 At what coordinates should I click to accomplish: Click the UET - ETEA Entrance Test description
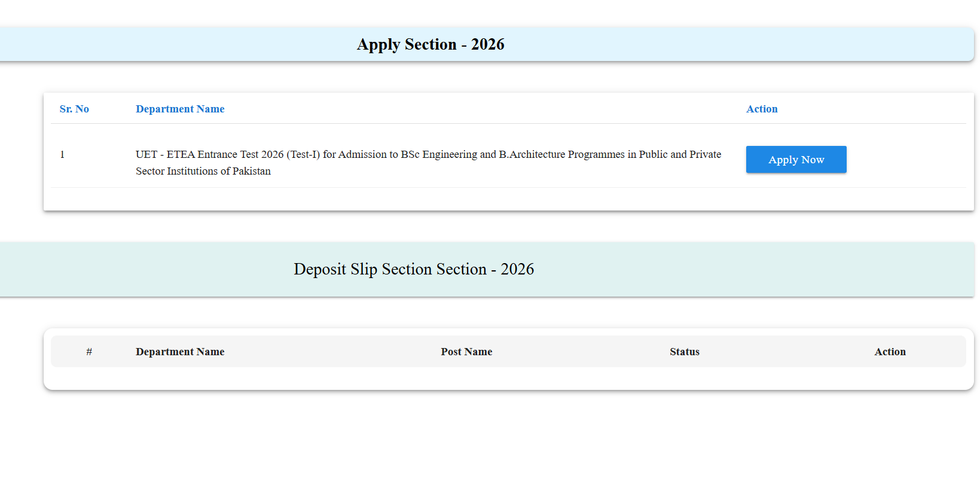coord(428,163)
